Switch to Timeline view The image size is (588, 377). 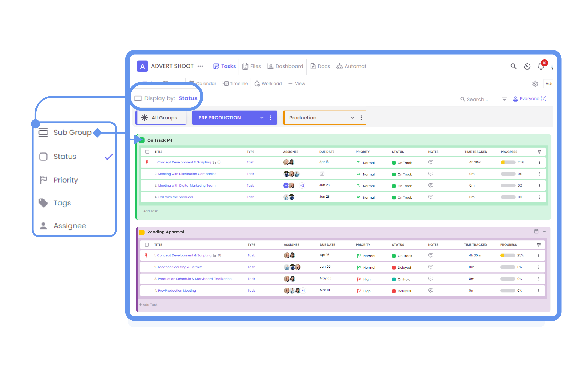(235, 84)
